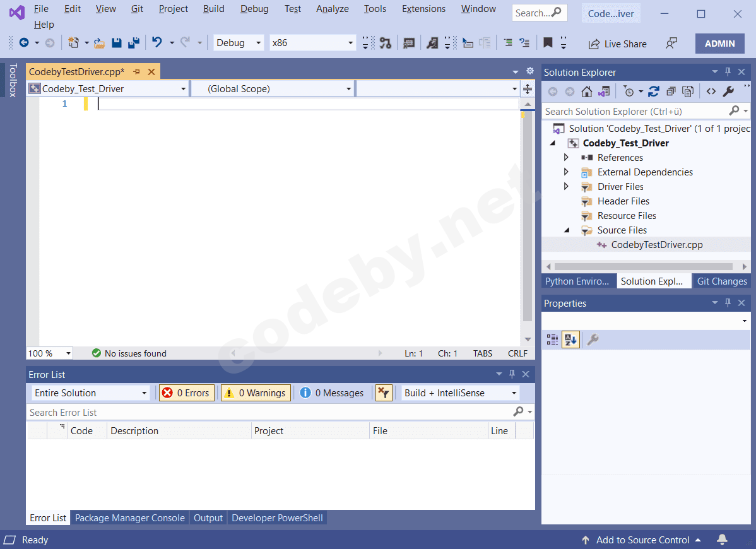This screenshot has width=756, height=549.
Task: Click the Save All icon
Action: 134,43
